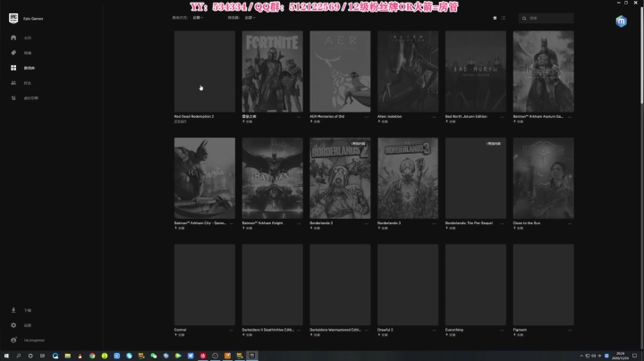The image size is (644, 361).
Task: Open the Bad North Jotunn Edition cover
Action: [x=476, y=71]
